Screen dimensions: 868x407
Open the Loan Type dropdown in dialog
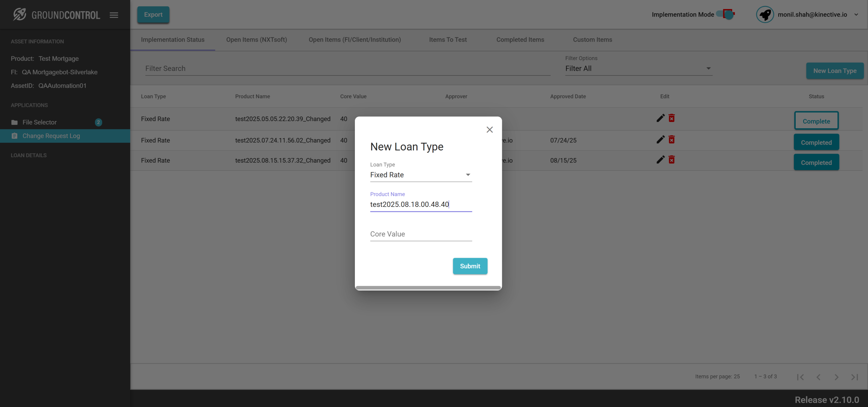[421, 175]
